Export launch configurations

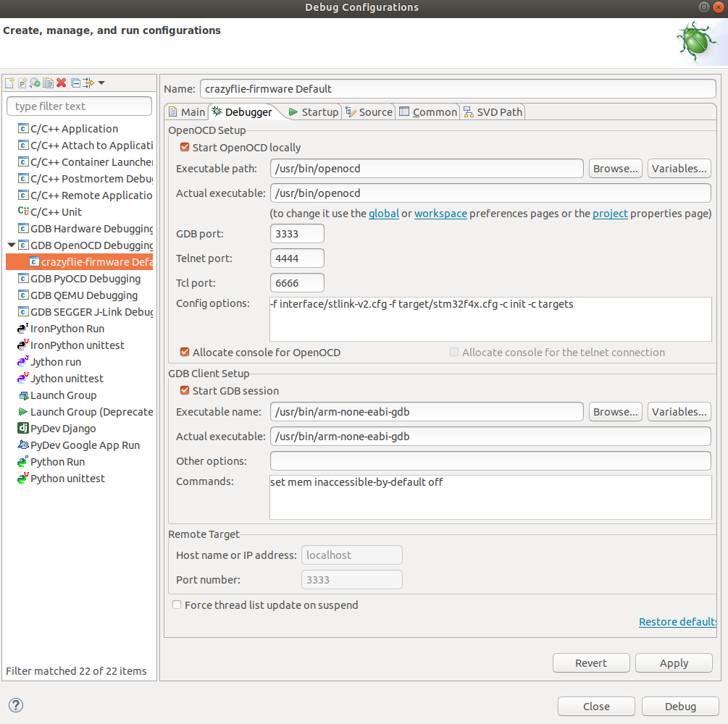point(34,83)
